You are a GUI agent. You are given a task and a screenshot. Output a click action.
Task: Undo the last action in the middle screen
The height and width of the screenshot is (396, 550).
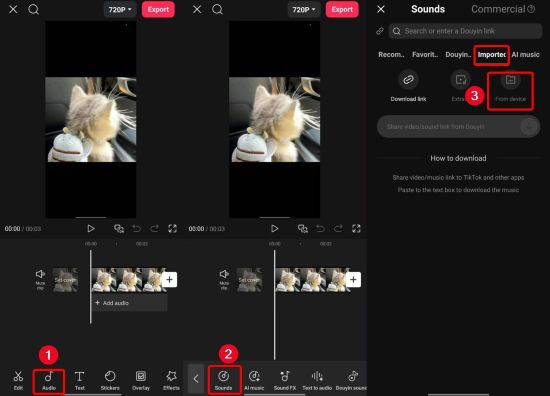tap(320, 229)
